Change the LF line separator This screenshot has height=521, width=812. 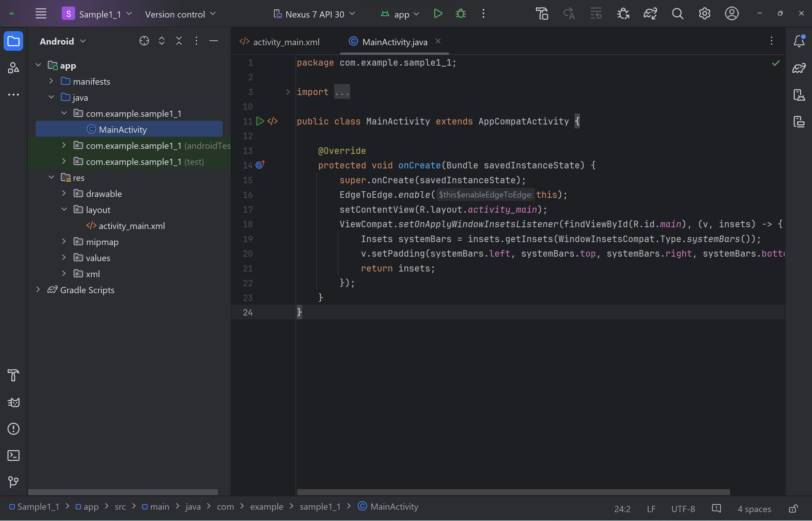pyautogui.click(x=651, y=509)
